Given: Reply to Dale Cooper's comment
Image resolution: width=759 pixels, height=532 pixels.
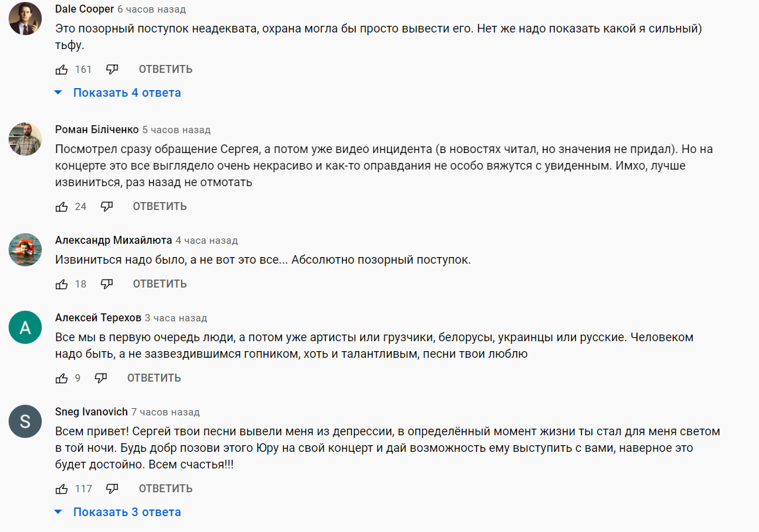Looking at the screenshot, I should [x=166, y=70].
